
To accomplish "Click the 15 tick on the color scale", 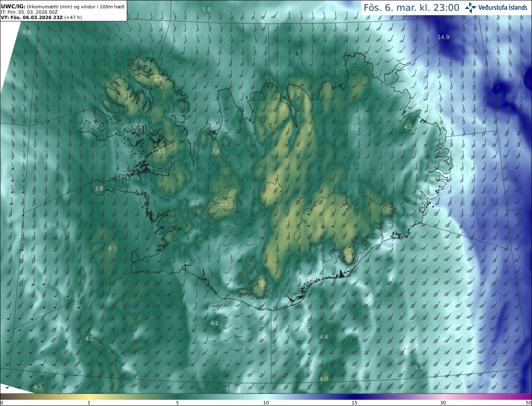I will pyautogui.click(x=355, y=403).
